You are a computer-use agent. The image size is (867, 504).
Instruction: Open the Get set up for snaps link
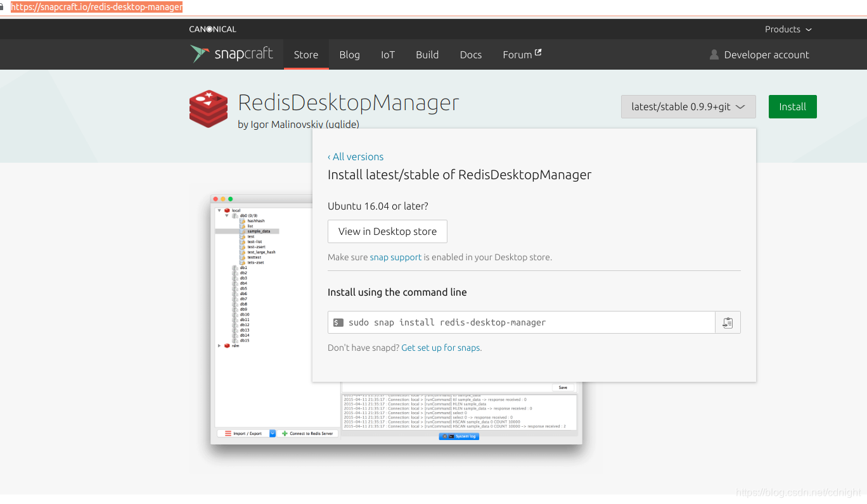[442, 348]
